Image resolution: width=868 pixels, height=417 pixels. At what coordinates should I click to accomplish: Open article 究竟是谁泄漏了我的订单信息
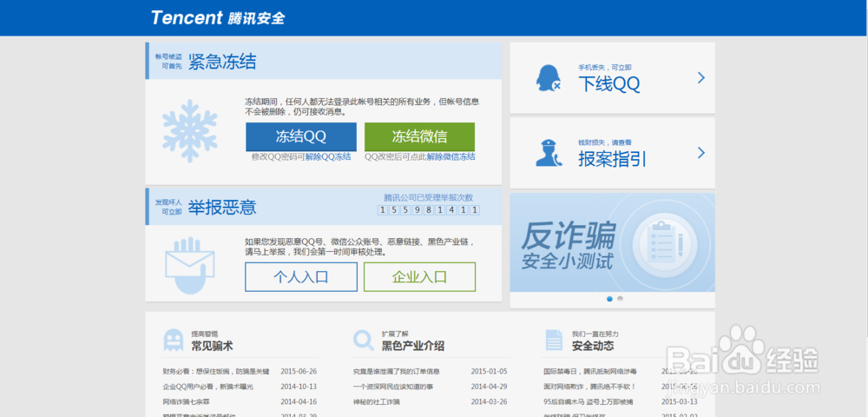(x=397, y=372)
